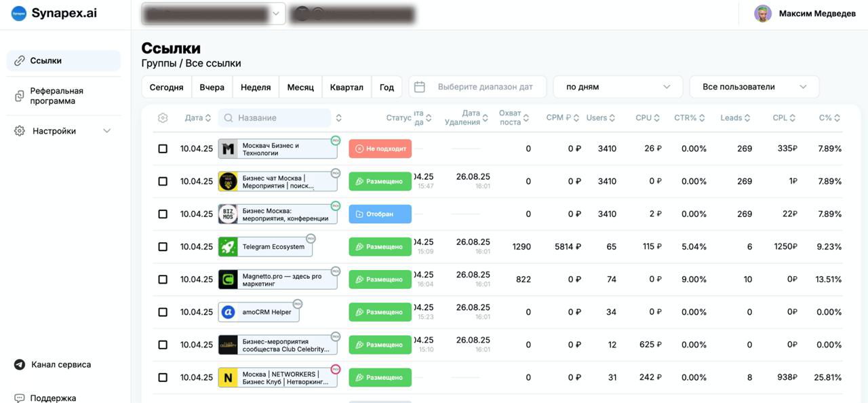Image resolution: width=868 pixels, height=403 pixels.
Task: Open Реферальная программа via its sidebar icon
Action: pos(19,95)
